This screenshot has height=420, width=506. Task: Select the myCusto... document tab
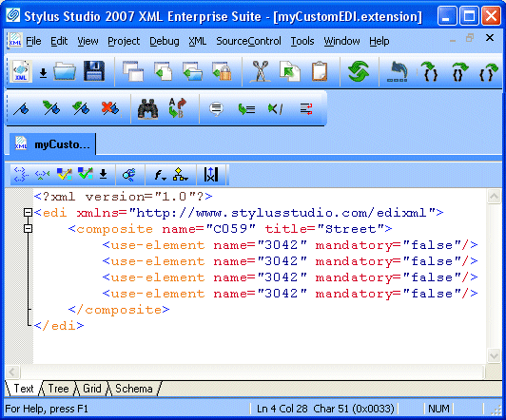coord(52,144)
